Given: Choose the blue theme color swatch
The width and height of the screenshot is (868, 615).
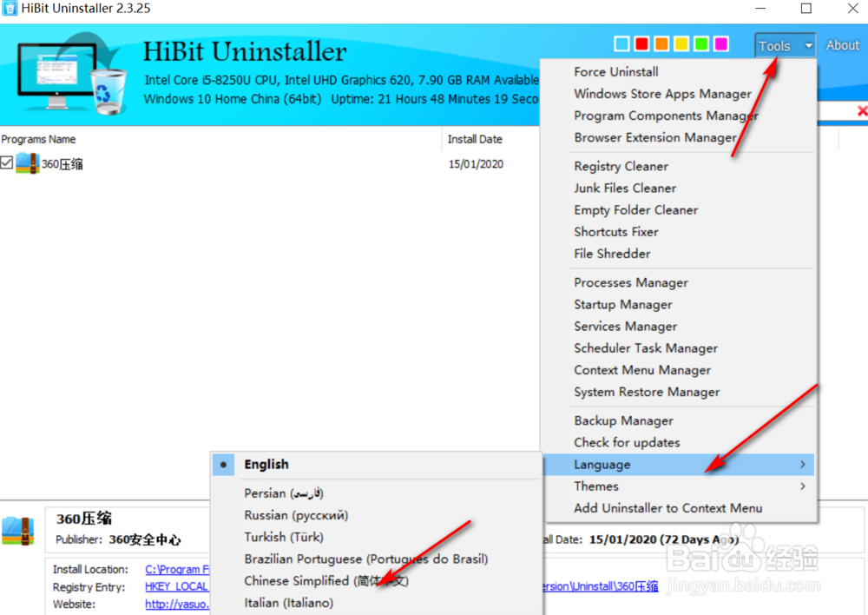Looking at the screenshot, I should (621, 43).
